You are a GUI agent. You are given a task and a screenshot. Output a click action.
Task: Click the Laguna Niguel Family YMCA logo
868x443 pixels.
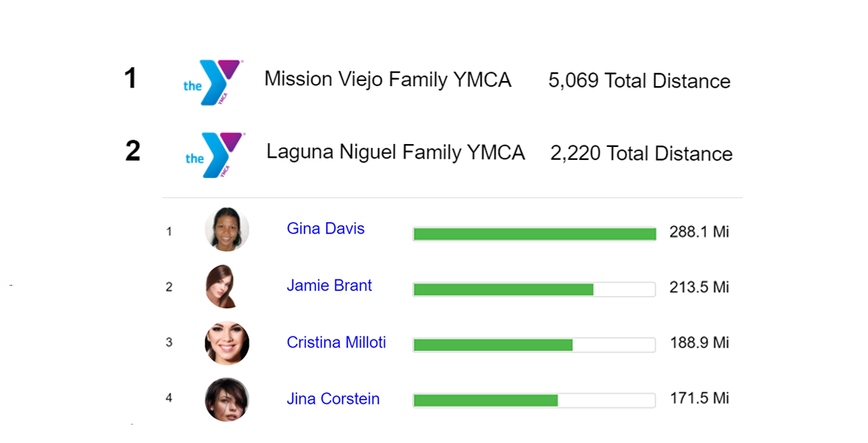pyautogui.click(x=215, y=154)
